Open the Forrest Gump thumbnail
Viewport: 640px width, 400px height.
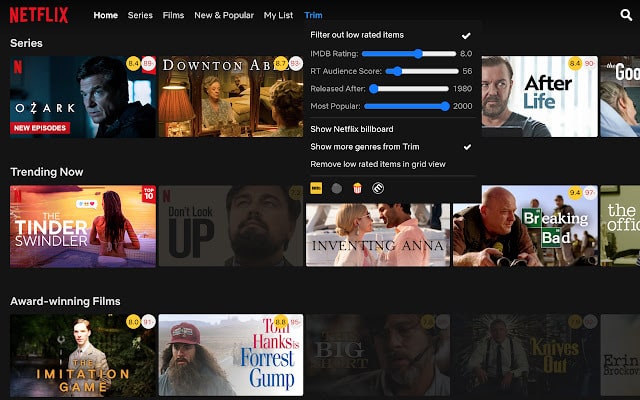pos(231,356)
